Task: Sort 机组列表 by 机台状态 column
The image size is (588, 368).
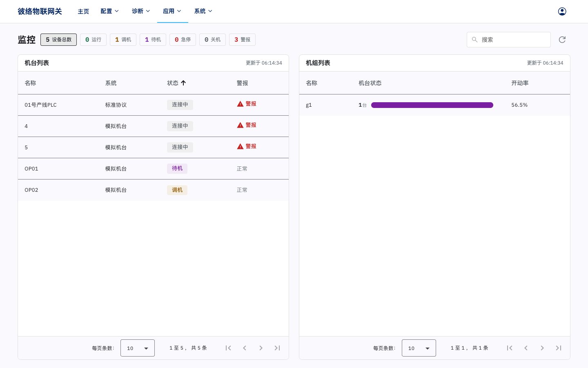Action: (370, 83)
